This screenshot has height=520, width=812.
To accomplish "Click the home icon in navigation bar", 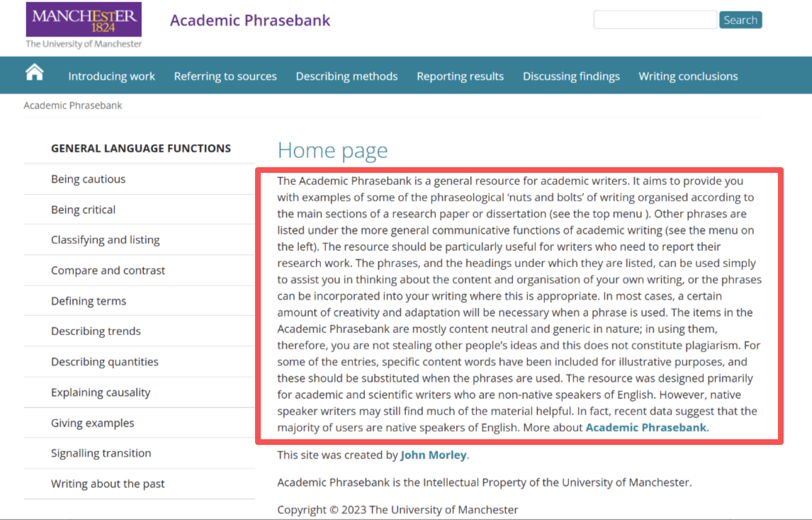I will pyautogui.click(x=35, y=72).
